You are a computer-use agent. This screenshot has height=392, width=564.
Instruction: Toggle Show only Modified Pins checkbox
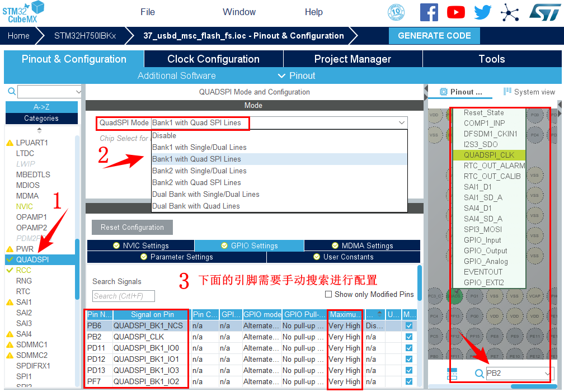(329, 294)
